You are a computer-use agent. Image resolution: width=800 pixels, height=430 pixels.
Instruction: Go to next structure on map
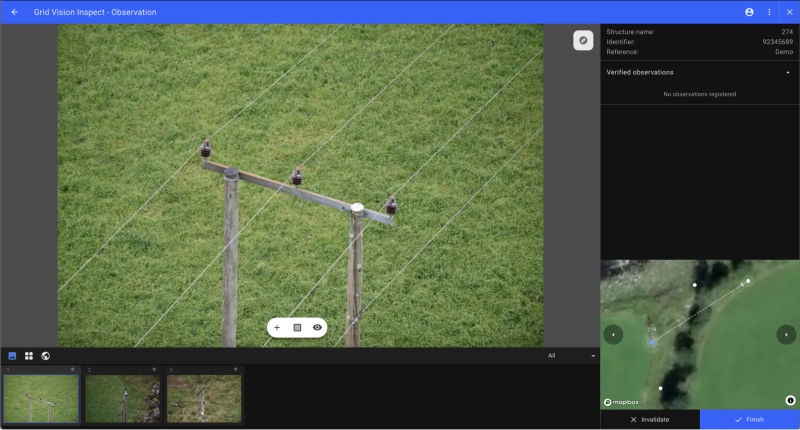(786, 334)
